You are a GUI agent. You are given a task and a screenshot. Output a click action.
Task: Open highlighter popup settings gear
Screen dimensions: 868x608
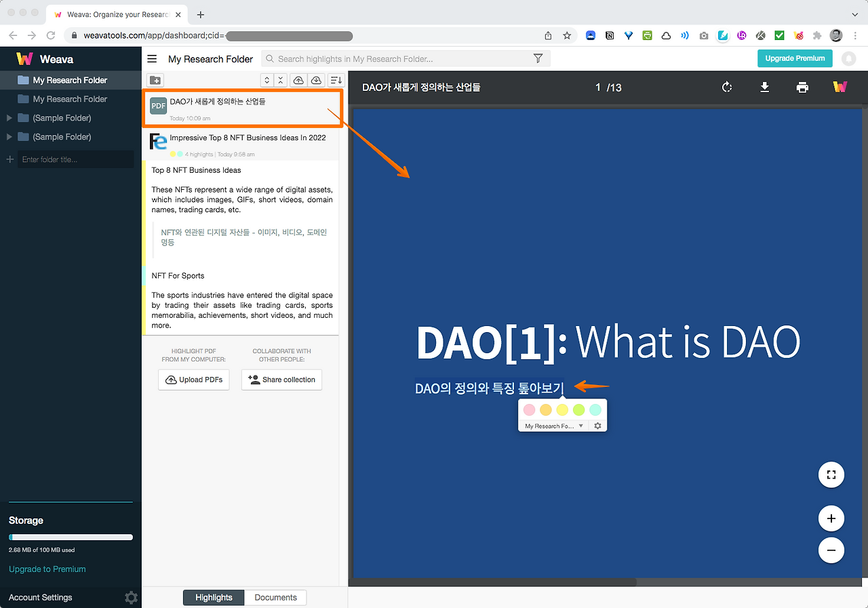pos(597,426)
